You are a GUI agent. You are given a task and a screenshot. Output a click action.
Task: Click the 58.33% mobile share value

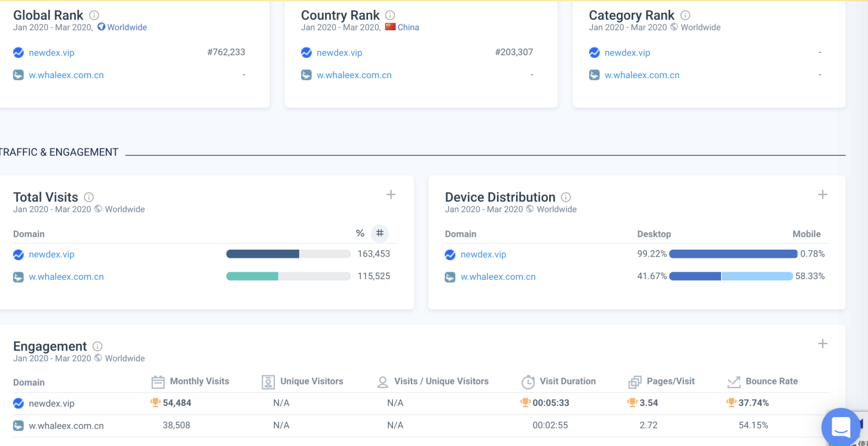810,276
